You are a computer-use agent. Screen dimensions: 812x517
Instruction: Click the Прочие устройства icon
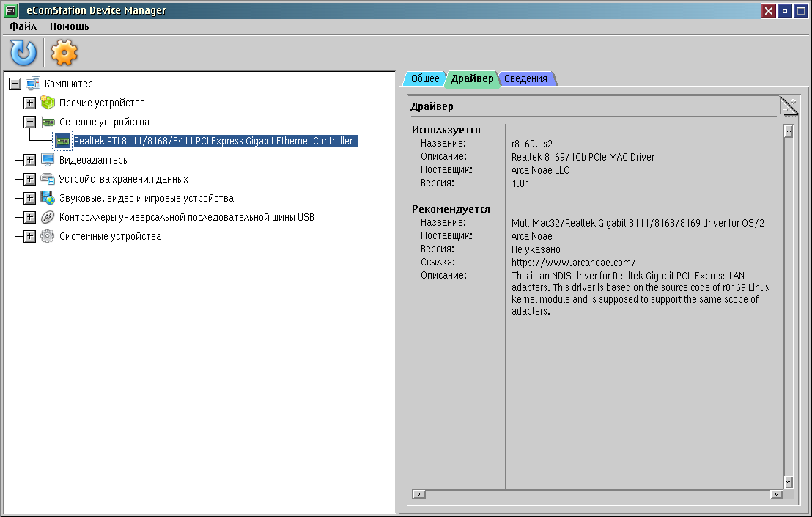pyautogui.click(x=48, y=103)
